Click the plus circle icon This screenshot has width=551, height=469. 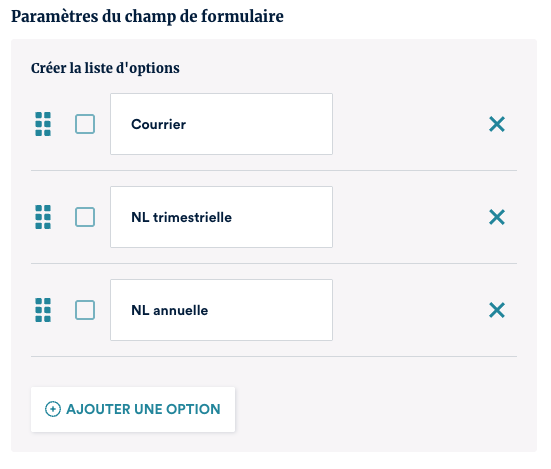click(53, 409)
